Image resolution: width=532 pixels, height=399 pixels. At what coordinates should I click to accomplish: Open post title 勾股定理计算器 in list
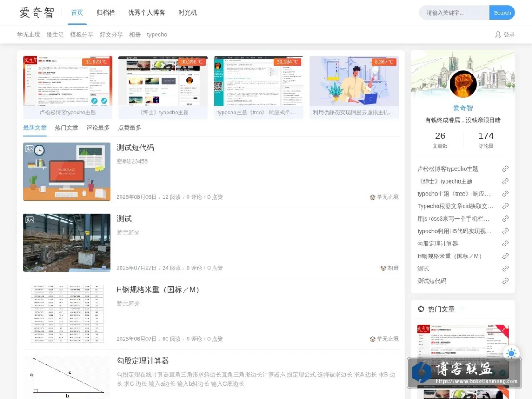tap(143, 360)
